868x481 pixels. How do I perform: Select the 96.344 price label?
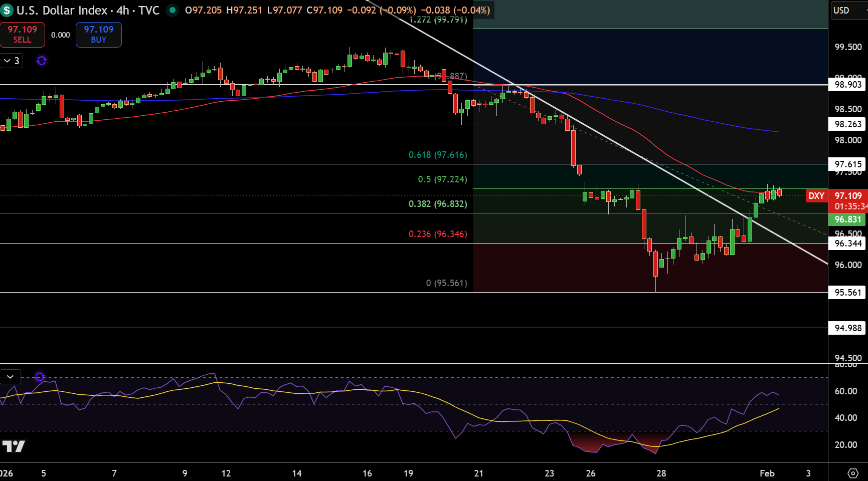pyautogui.click(x=848, y=244)
